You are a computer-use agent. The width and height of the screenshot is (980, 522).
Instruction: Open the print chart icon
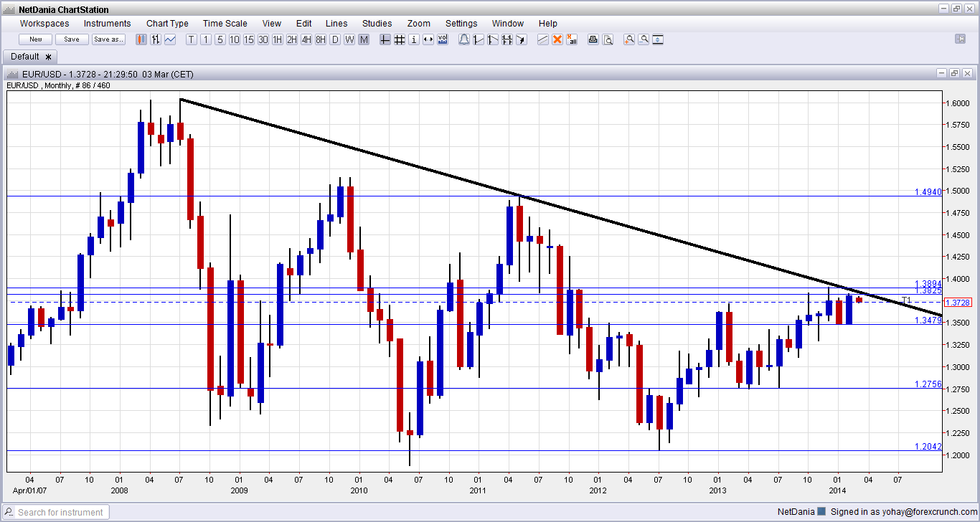pos(593,39)
